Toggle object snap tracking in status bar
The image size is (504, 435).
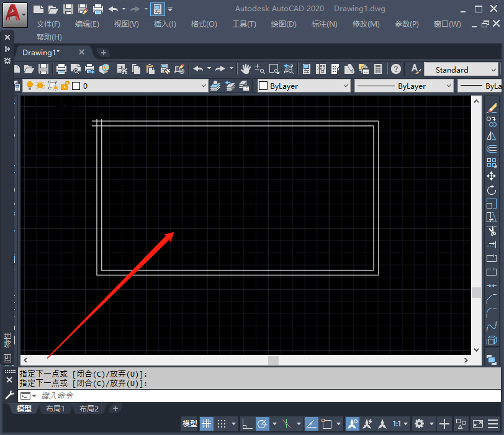point(311,424)
